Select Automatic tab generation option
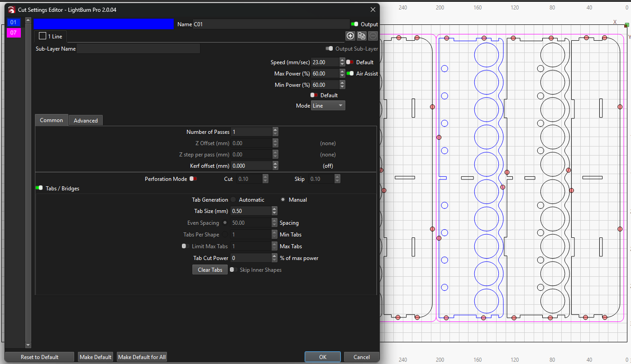The image size is (631, 364). (234, 200)
